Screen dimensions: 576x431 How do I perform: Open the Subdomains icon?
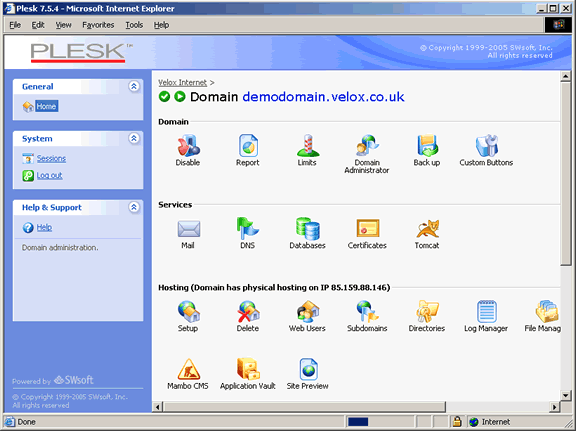pos(367,312)
